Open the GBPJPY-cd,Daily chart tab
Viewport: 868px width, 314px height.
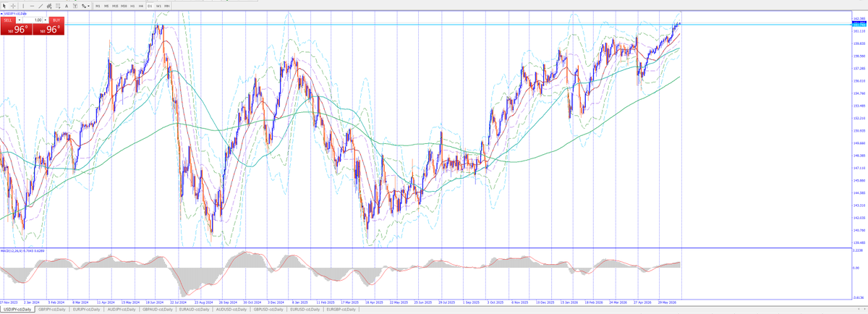[x=51, y=309]
